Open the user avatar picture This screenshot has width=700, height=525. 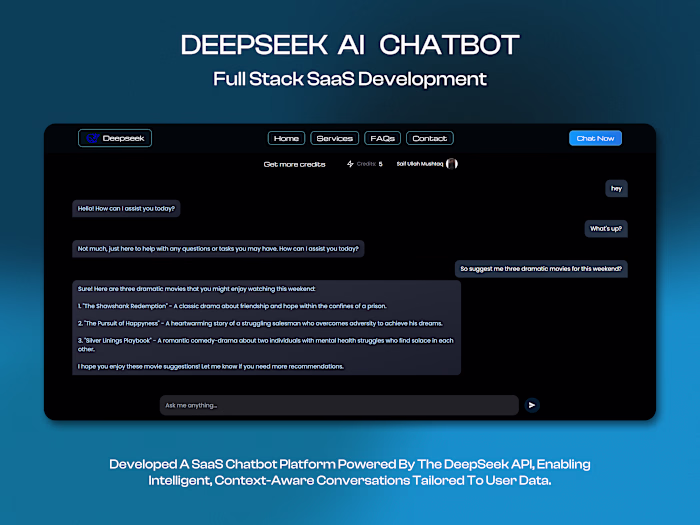(452, 164)
